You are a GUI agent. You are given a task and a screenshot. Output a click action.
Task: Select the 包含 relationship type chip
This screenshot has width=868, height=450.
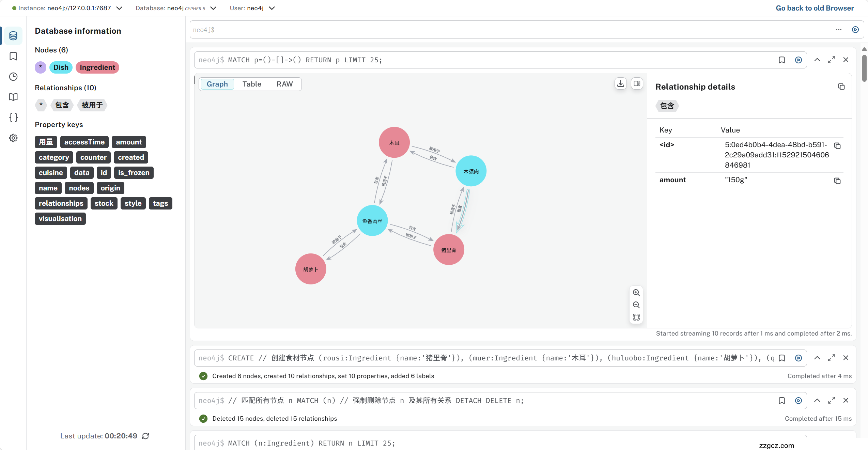62,105
